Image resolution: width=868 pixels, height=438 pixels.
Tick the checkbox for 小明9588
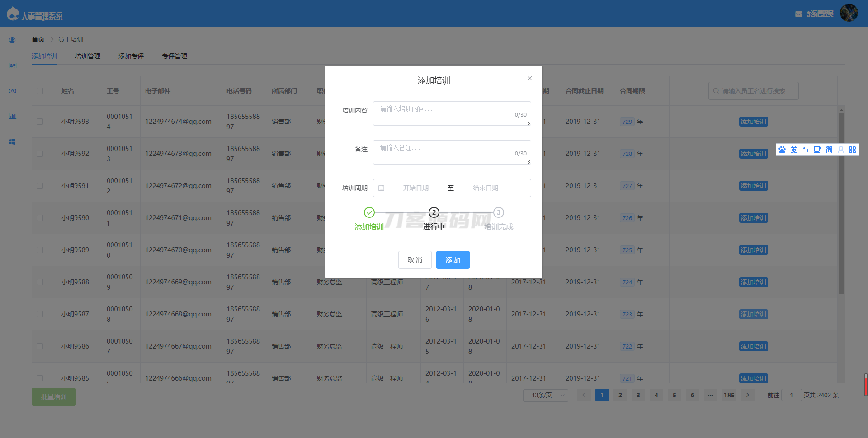coord(40,282)
